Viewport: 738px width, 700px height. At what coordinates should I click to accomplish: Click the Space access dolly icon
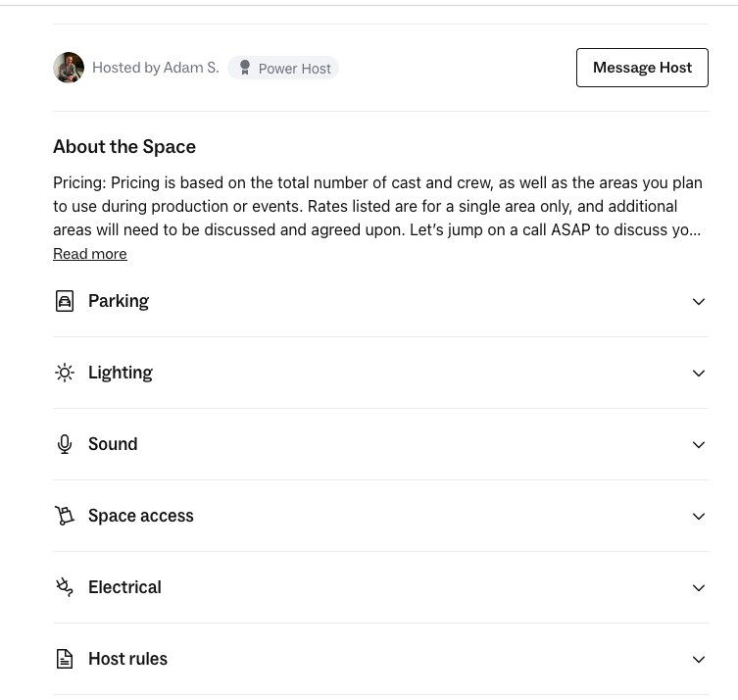coord(65,516)
